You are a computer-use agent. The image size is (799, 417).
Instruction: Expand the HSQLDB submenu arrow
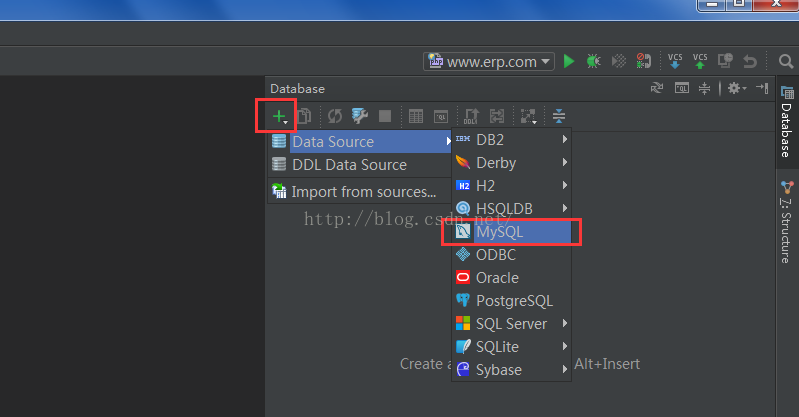click(565, 208)
